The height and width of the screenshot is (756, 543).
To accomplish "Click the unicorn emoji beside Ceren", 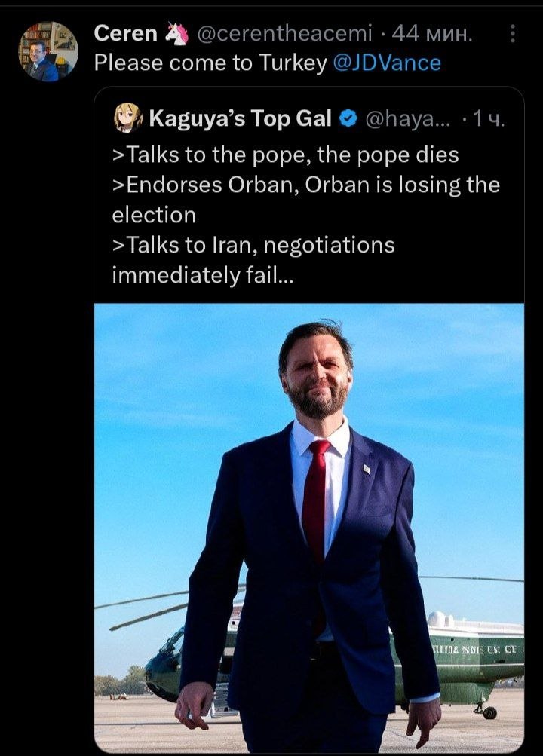I will point(176,34).
